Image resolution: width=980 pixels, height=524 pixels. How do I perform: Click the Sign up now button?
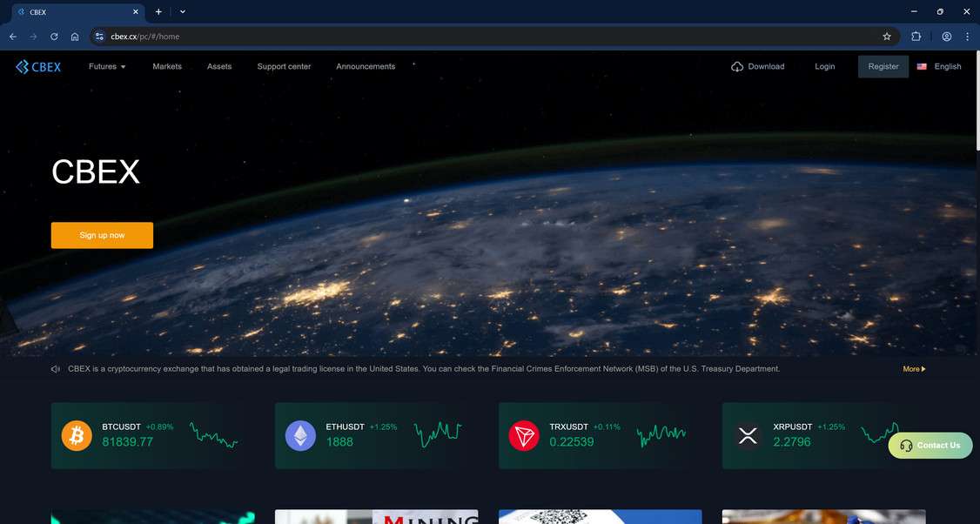click(x=102, y=235)
